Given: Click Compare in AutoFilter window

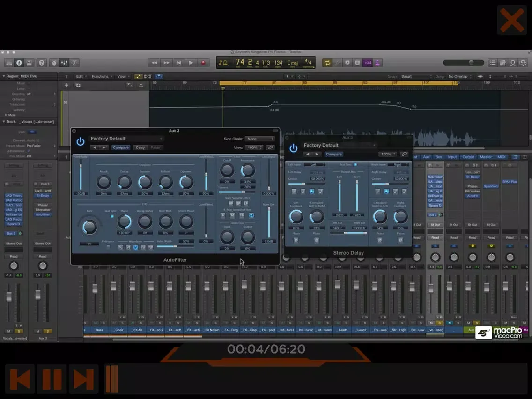Looking at the screenshot, I should tap(121, 148).
